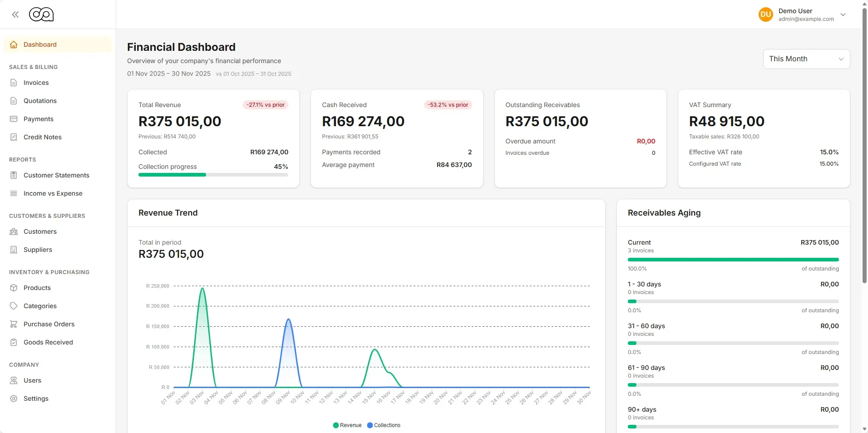Toggle Collections series in chart legend
This screenshot has width=868, height=433.
click(384, 425)
